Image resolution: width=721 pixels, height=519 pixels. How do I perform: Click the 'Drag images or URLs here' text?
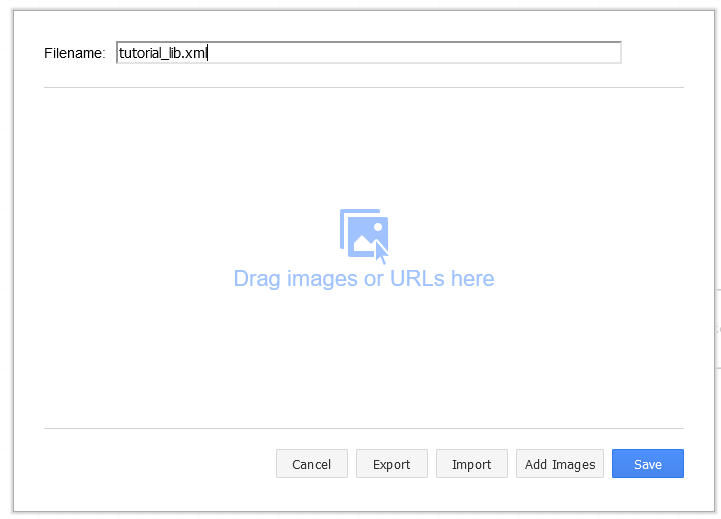(363, 278)
